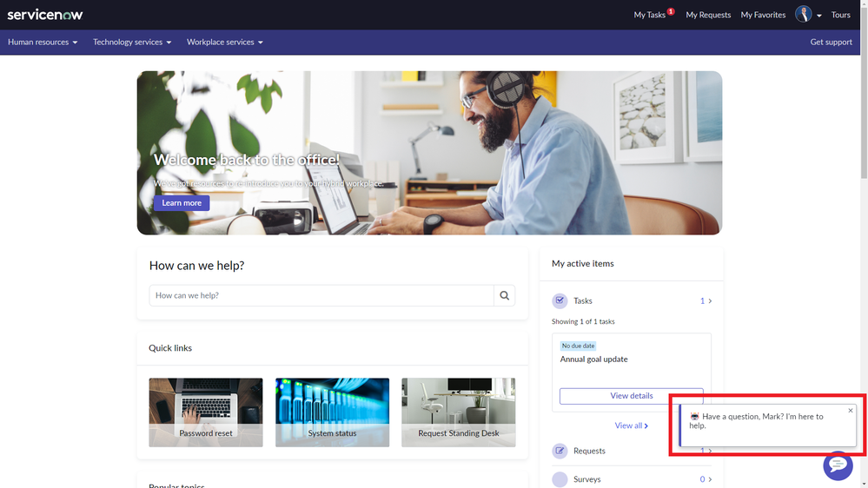The image size is (868, 488).
Task: Open the Request Standing Desk quick link
Action: click(459, 412)
